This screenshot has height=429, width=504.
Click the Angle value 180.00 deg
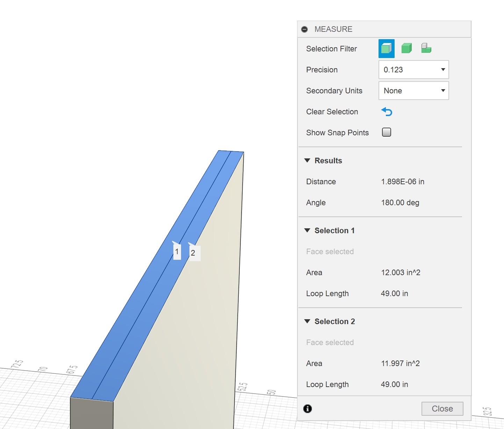click(400, 203)
